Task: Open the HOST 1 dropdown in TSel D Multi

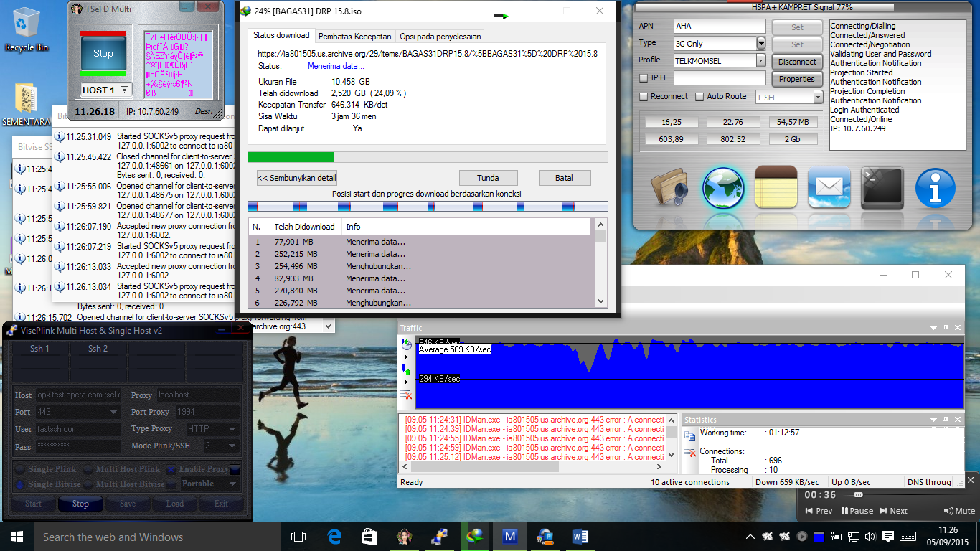Action: 125,90
